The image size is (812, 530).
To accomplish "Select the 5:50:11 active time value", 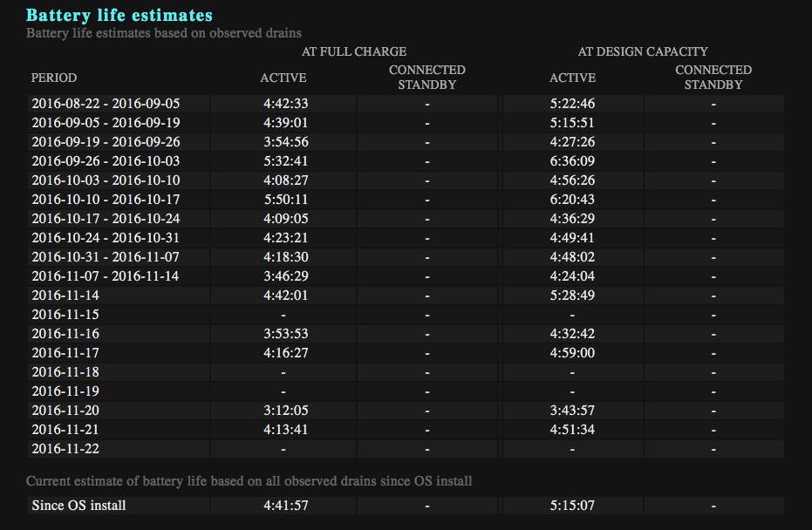I will click(285, 200).
